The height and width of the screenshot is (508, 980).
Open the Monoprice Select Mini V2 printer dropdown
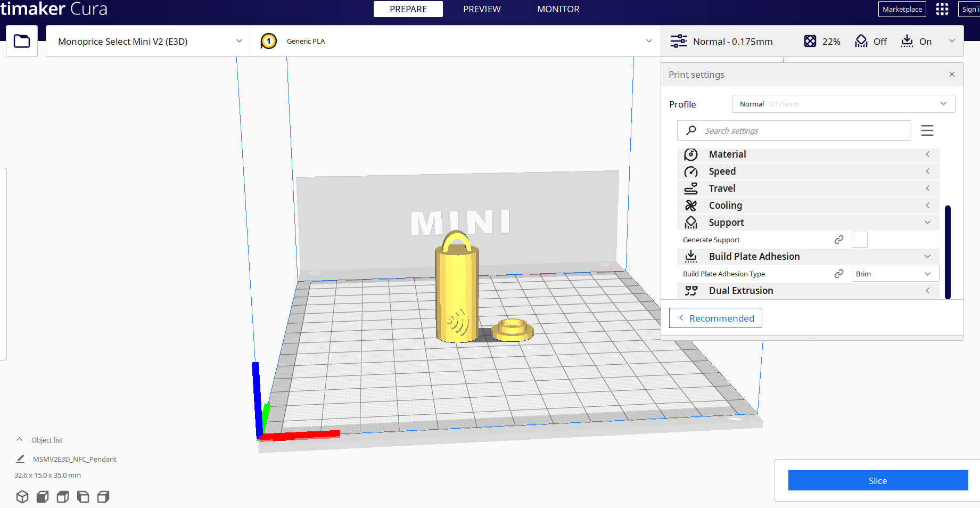[x=149, y=41]
